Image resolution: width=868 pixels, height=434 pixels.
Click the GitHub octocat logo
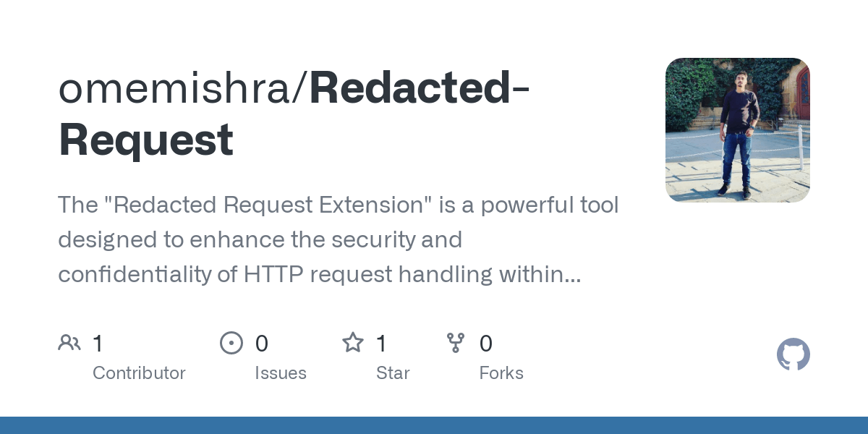[x=793, y=354]
